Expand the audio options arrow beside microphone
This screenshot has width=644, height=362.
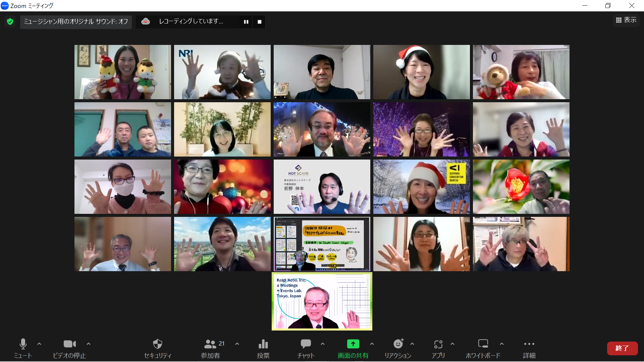tap(39, 344)
